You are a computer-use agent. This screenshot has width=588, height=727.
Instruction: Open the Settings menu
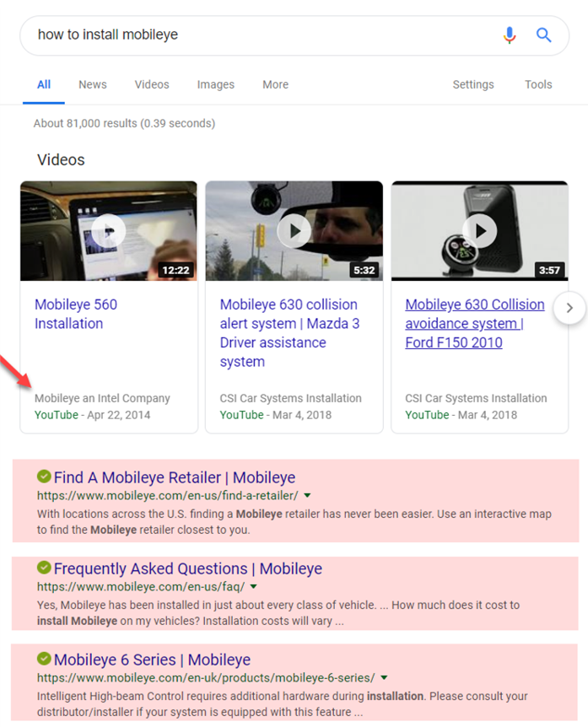473,84
